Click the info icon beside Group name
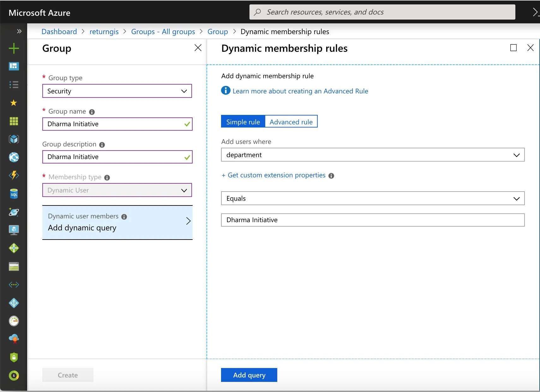 click(x=92, y=112)
